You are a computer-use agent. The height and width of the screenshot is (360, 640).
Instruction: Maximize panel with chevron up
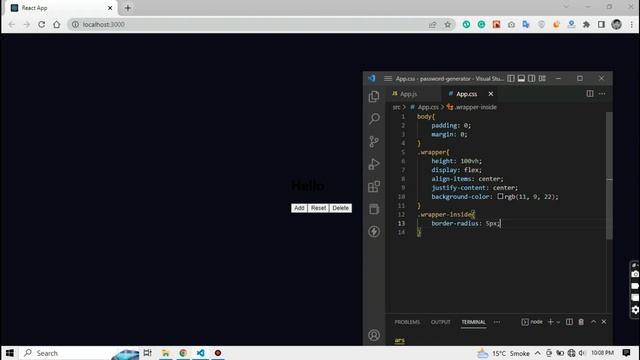click(593, 322)
